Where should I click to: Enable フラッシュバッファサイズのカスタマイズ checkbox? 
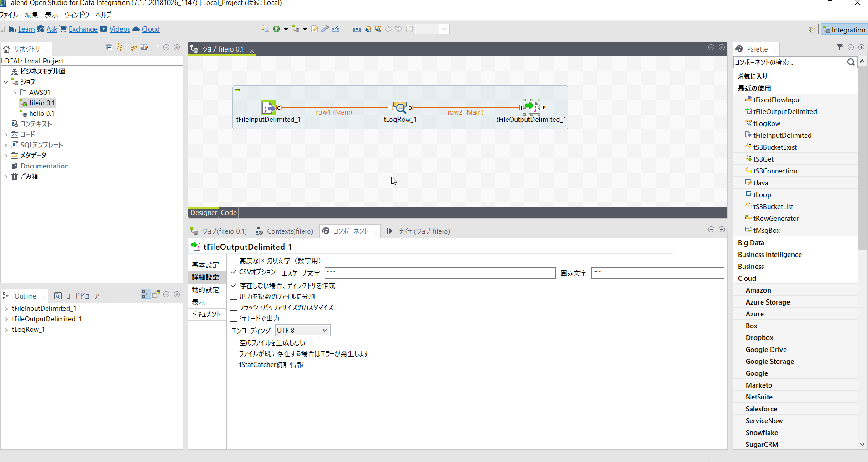tap(234, 307)
